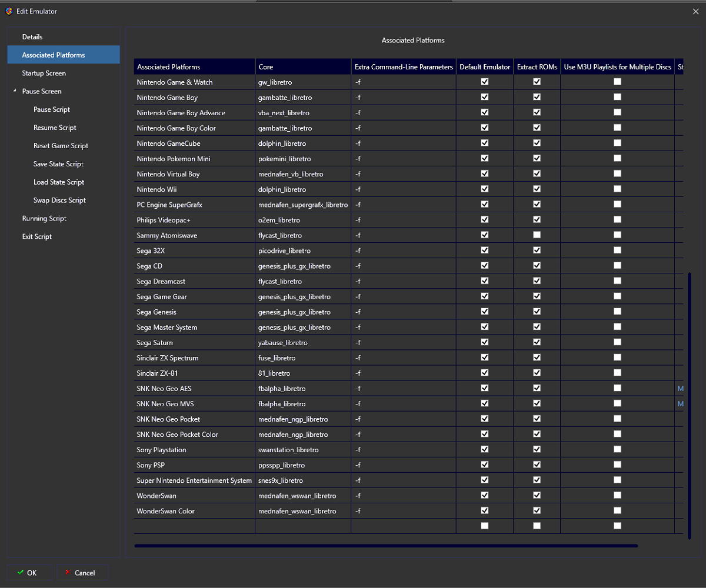Uncheck Extract ROMs for Nintendo Game Boy
The height and width of the screenshot is (588, 706).
[537, 97]
